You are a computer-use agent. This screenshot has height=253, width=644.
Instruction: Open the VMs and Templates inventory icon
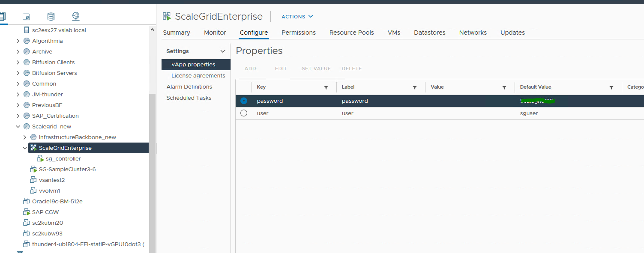[x=26, y=17]
